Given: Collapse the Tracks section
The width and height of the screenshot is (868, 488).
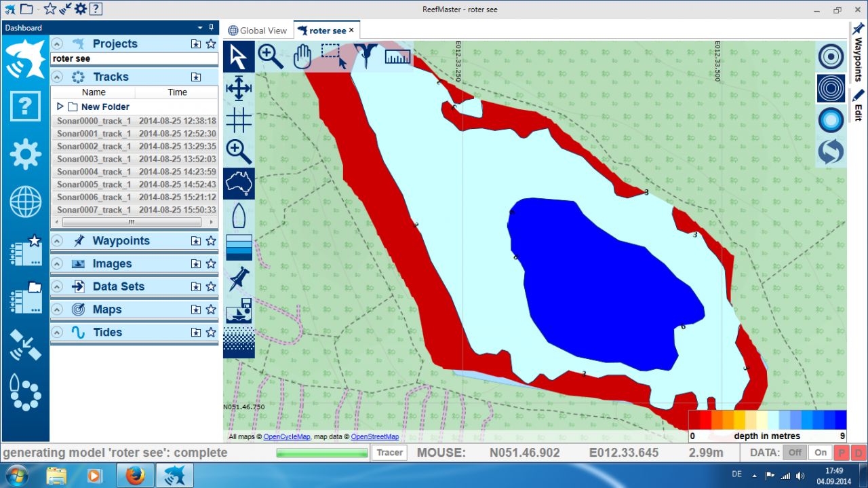Looking at the screenshot, I should tap(57, 77).
